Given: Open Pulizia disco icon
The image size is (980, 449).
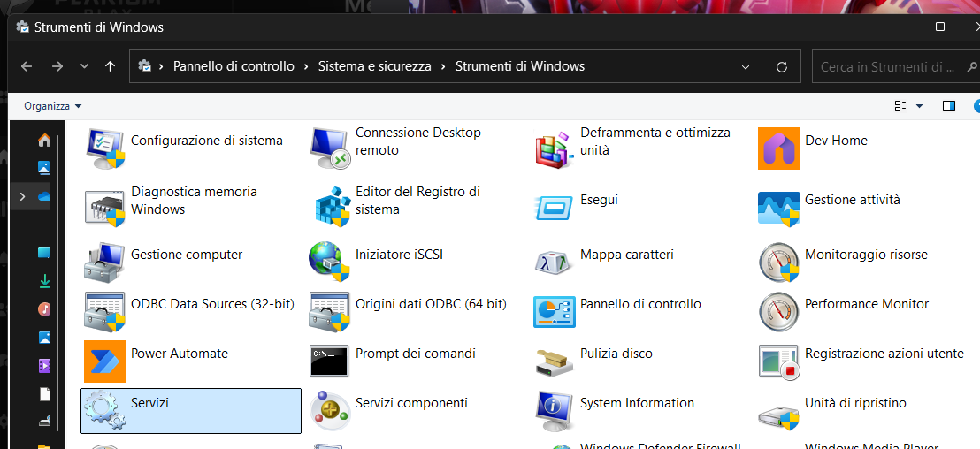Looking at the screenshot, I should coord(555,362).
